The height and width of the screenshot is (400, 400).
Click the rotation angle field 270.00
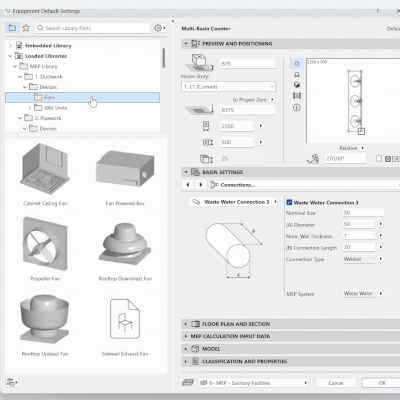tap(345, 159)
